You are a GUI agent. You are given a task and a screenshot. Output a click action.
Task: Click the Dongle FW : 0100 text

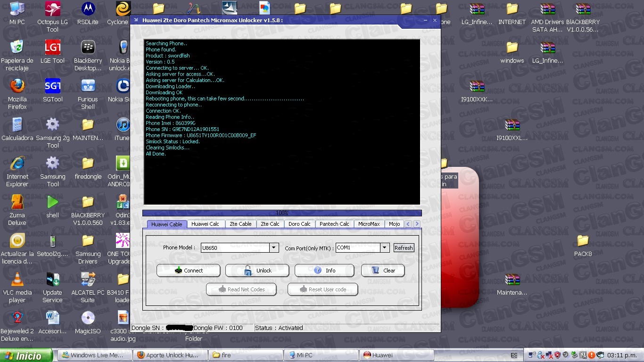218,328
